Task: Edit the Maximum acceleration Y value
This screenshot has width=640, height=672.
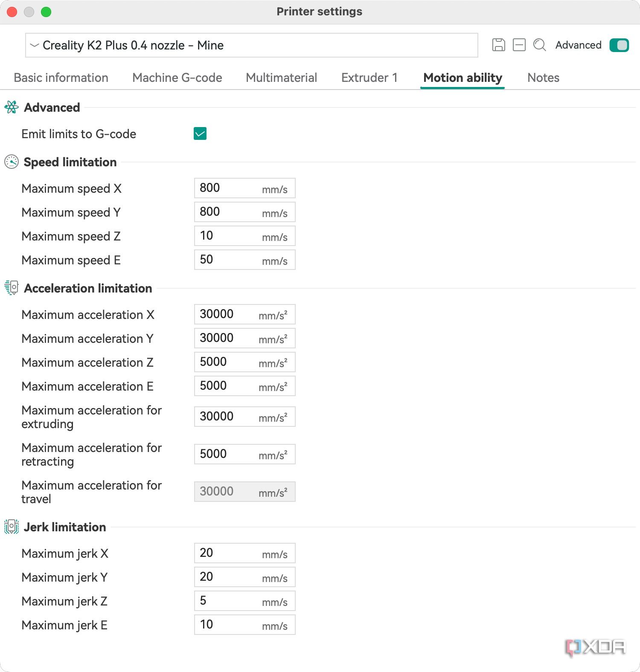Action: pyautogui.click(x=244, y=338)
